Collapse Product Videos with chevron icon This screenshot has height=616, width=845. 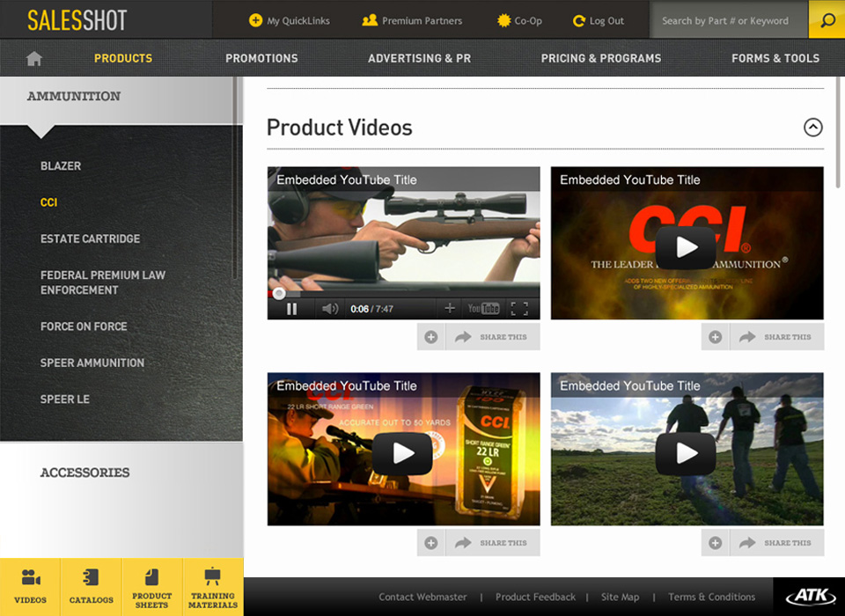pyautogui.click(x=812, y=128)
